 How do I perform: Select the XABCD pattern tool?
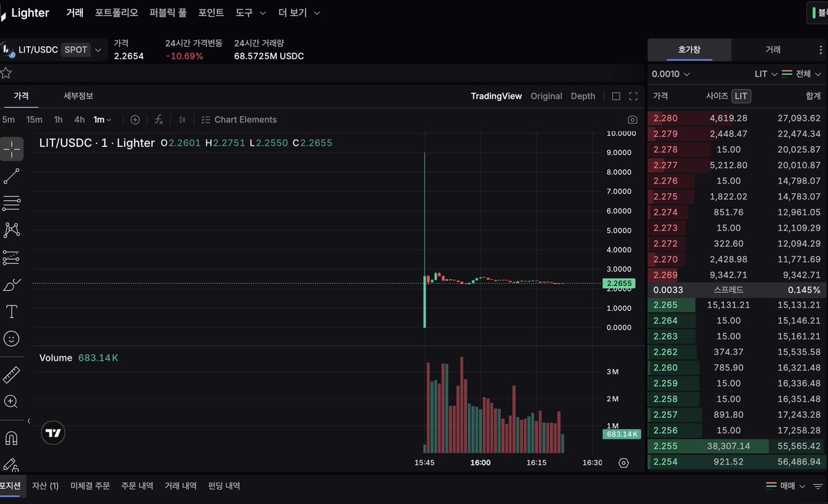click(11, 230)
